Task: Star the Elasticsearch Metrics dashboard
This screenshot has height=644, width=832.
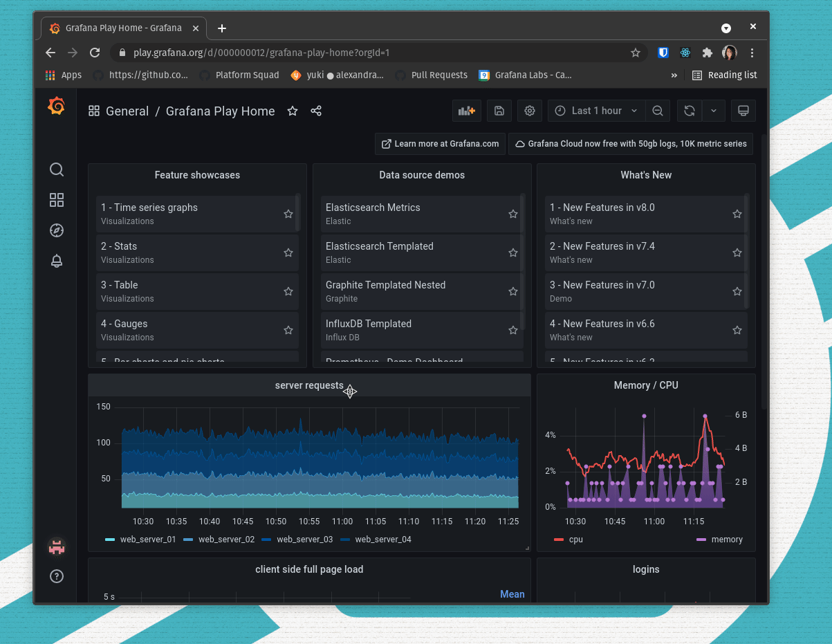Action: (x=512, y=214)
